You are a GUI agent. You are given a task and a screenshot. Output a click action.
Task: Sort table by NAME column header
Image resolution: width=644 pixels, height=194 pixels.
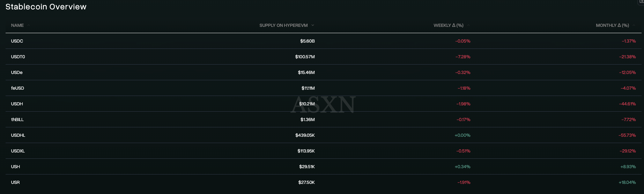tap(17, 25)
